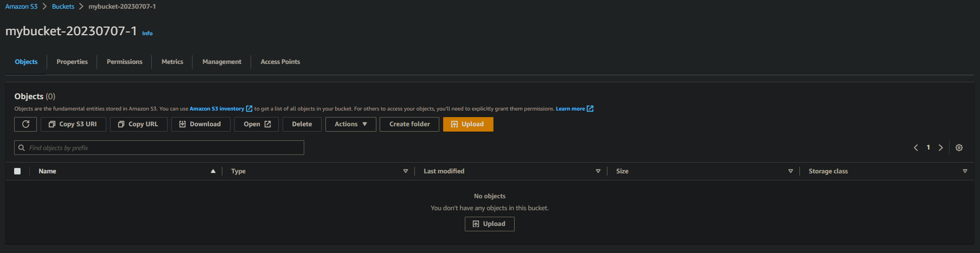The image size is (980, 253).
Task: Open the Learn more link
Action: click(x=571, y=109)
